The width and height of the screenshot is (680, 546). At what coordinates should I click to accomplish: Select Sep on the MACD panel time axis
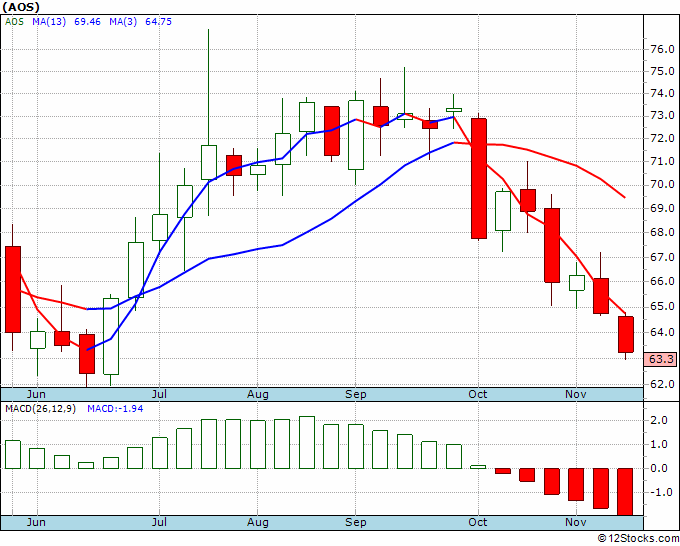point(356,522)
